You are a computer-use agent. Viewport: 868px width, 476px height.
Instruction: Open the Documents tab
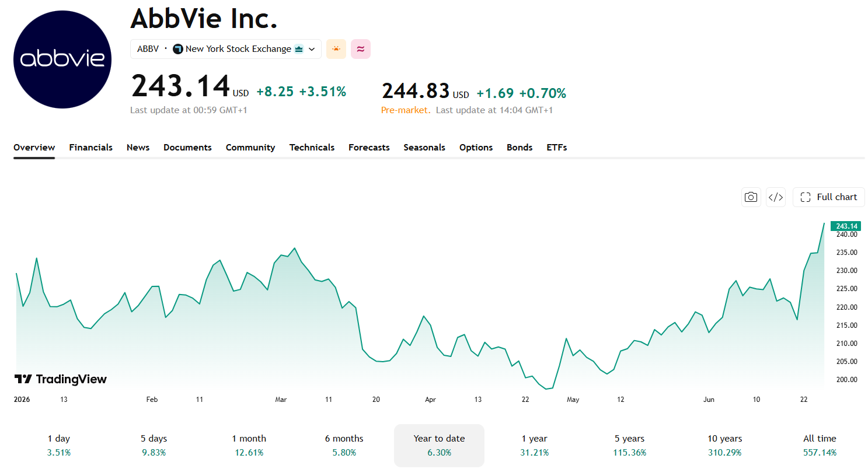pos(187,148)
